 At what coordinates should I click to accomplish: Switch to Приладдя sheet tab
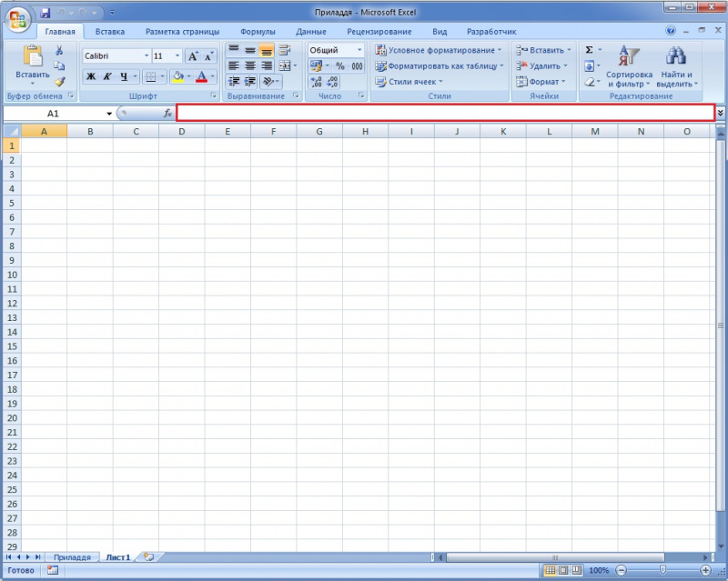coord(72,556)
